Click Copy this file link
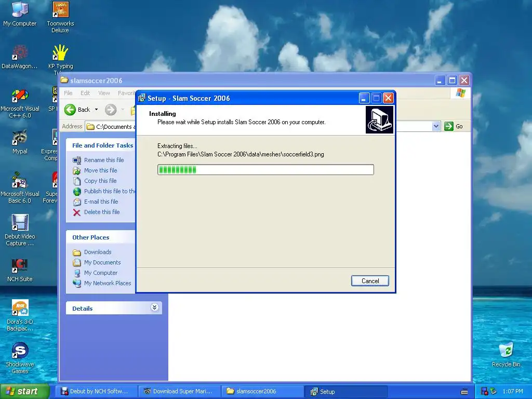 click(x=100, y=181)
